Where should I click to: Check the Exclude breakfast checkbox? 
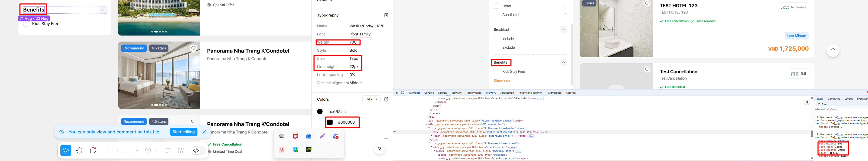[496, 48]
